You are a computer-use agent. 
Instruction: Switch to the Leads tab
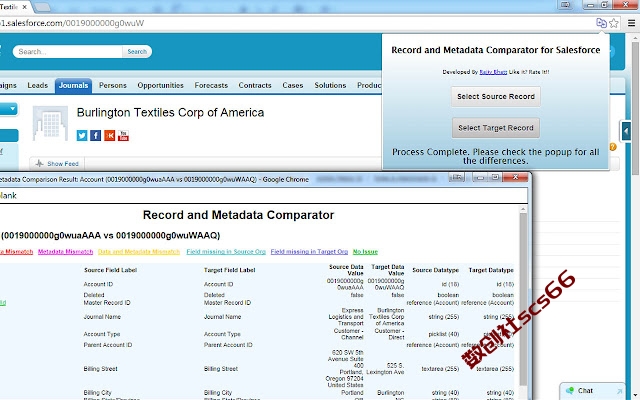[x=38, y=85]
